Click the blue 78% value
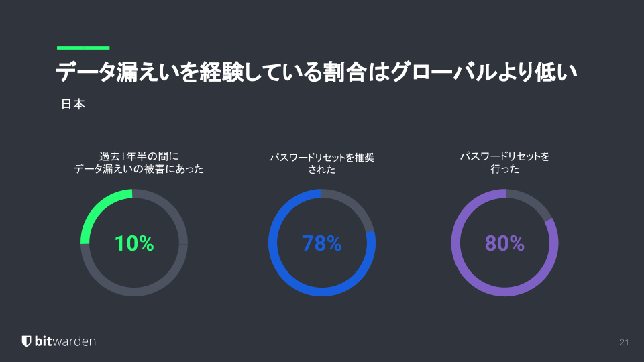 (322, 243)
